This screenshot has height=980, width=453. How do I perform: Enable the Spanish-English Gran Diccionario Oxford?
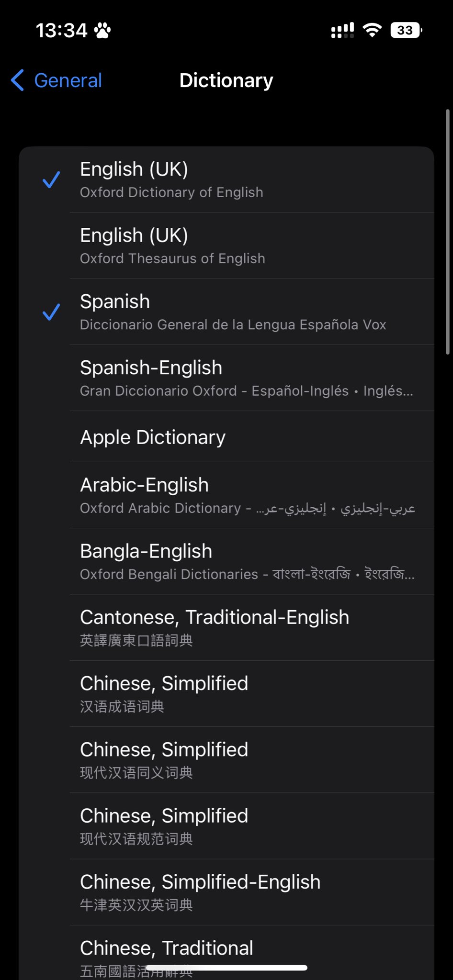click(251, 378)
